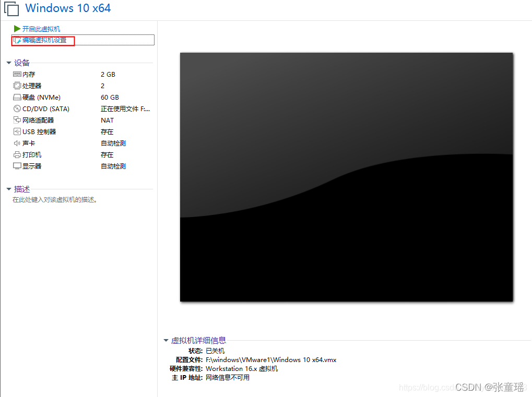Click the 设备 section heading text
532x397 pixels.
[22, 63]
